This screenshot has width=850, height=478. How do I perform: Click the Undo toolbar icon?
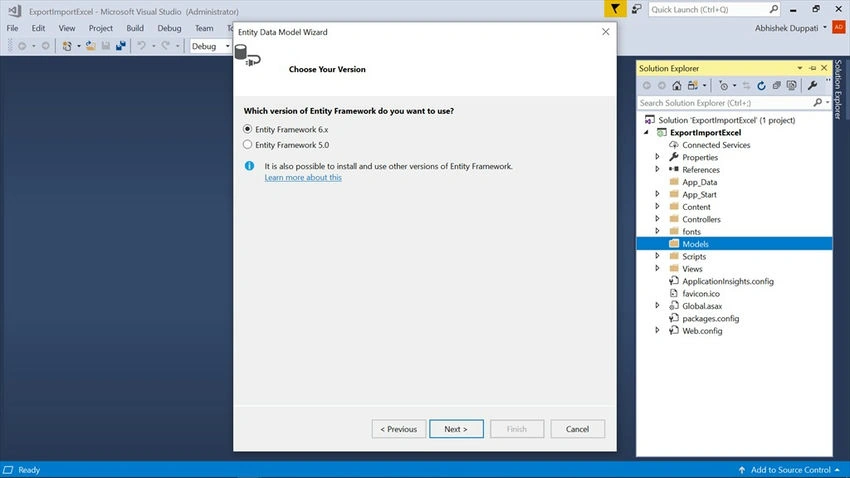pos(141,46)
